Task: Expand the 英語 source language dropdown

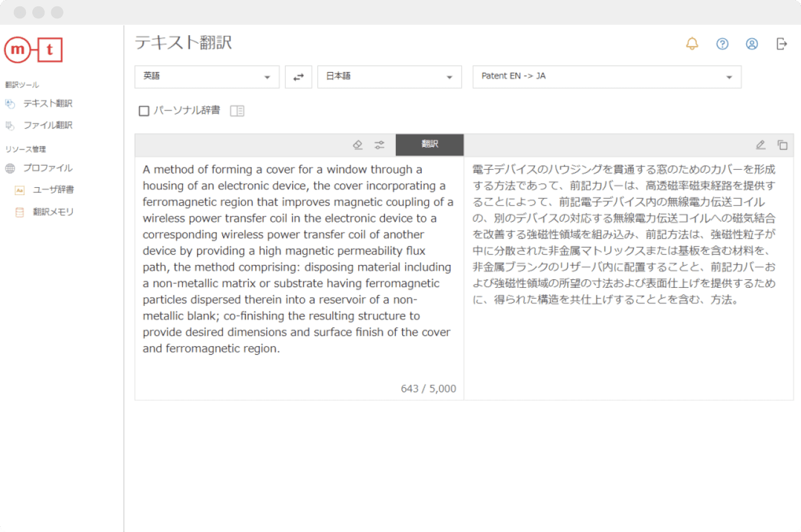Action: coord(207,77)
